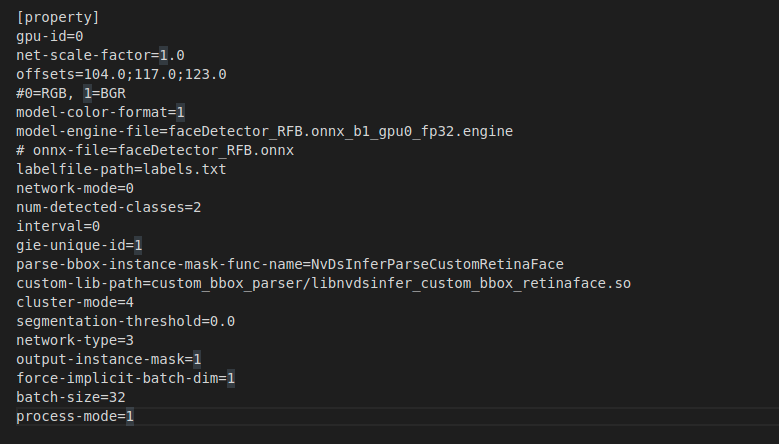779x444 pixels.
Task: Click the gie-unique-id=1 line
Action: 79,245
